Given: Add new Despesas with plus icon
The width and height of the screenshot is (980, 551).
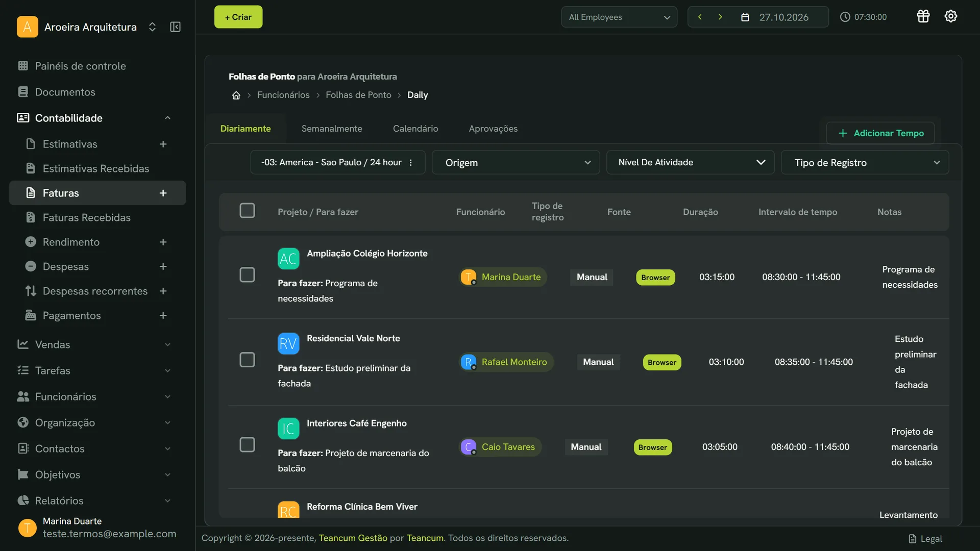Looking at the screenshot, I should coord(163,267).
